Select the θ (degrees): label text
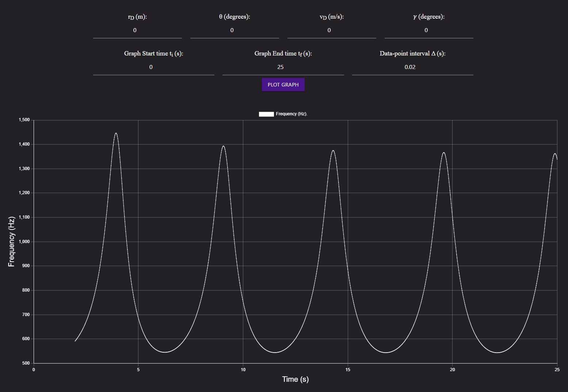This screenshot has width=568, height=392. coord(235,17)
